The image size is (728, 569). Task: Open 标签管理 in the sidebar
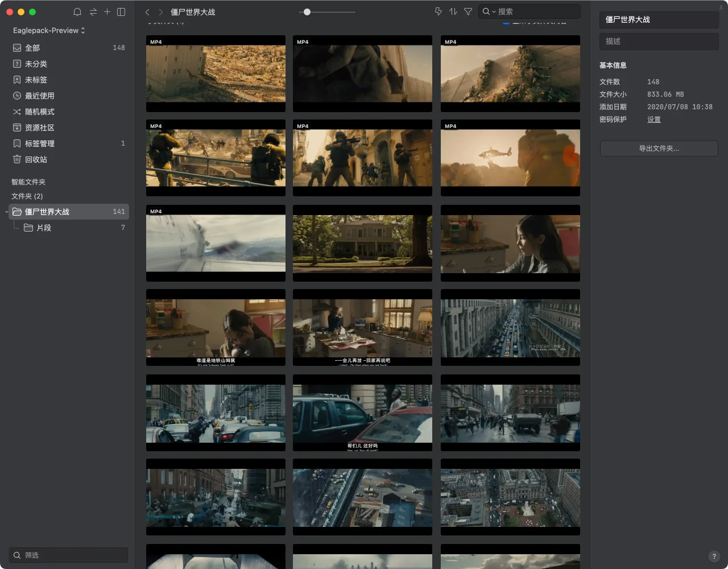click(x=68, y=143)
